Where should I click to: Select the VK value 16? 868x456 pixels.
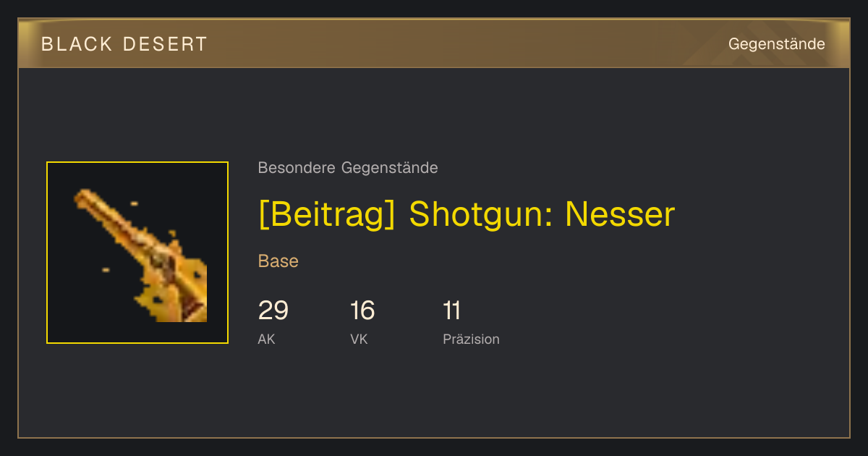click(362, 311)
